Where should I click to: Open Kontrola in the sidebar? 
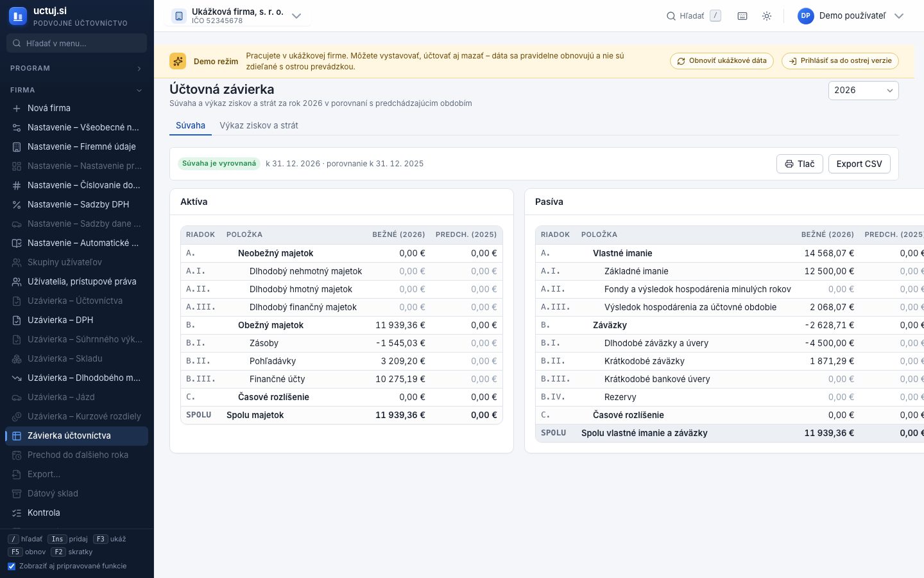[76, 512]
